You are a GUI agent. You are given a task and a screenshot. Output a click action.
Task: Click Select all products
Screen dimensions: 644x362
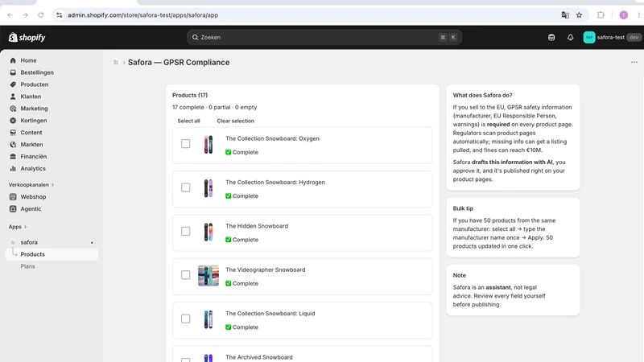188,121
